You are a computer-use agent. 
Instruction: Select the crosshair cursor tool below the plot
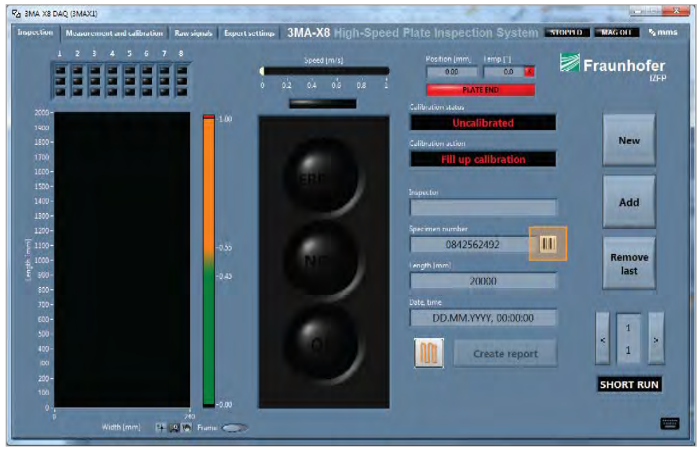tap(160, 427)
